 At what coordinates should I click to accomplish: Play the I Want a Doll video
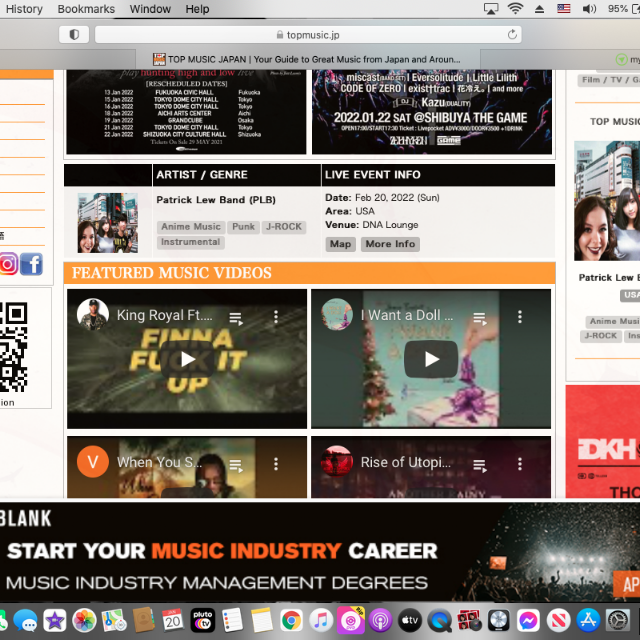pos(431,360)
